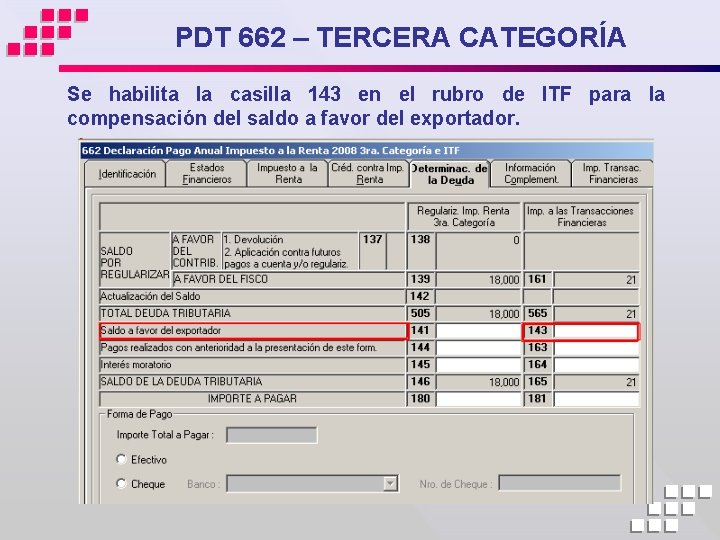720x540 pixels.
Task: Click '1. Devolución' option text
Action: point(253,240)
